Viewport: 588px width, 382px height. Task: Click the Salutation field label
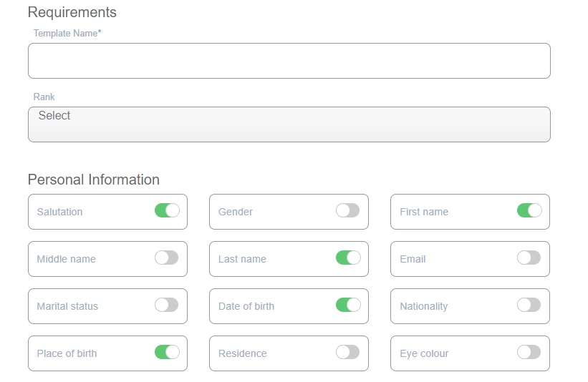click(59, 212)
